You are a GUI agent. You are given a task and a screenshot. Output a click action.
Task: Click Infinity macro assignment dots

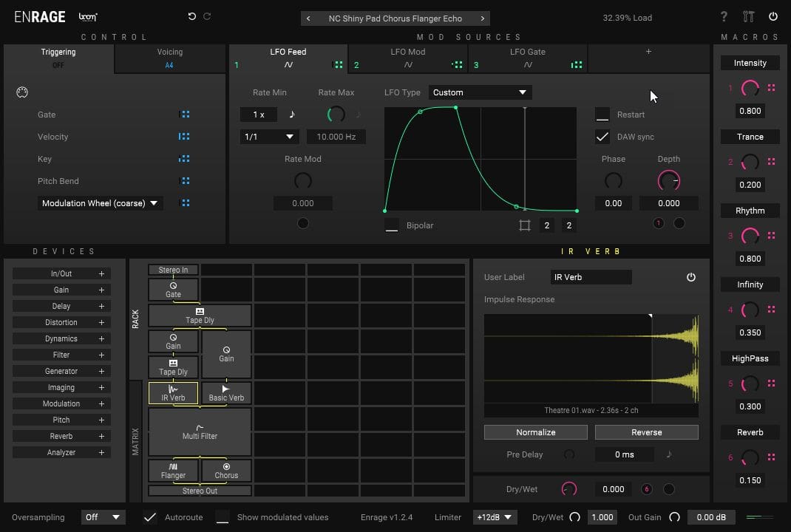[x=771, y=310]
